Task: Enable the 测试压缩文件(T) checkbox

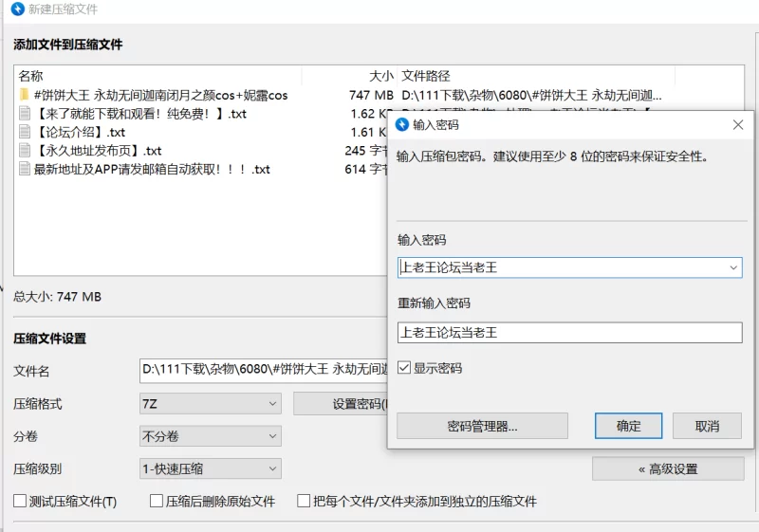Action: coord(20,501)
